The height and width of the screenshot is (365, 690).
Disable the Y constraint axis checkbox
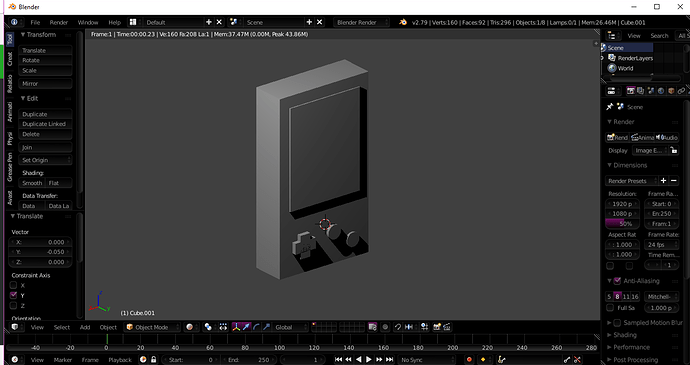(13, 295)
